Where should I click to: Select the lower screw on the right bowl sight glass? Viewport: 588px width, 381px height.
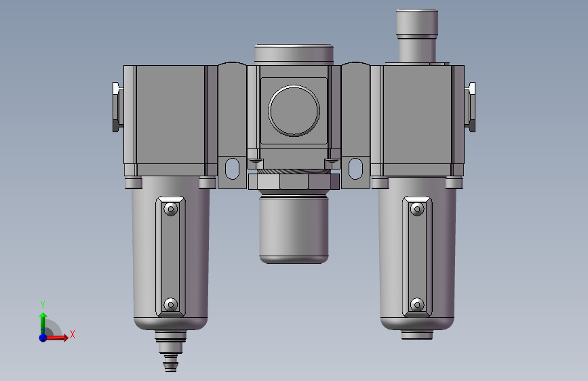(x=417, y=304)
